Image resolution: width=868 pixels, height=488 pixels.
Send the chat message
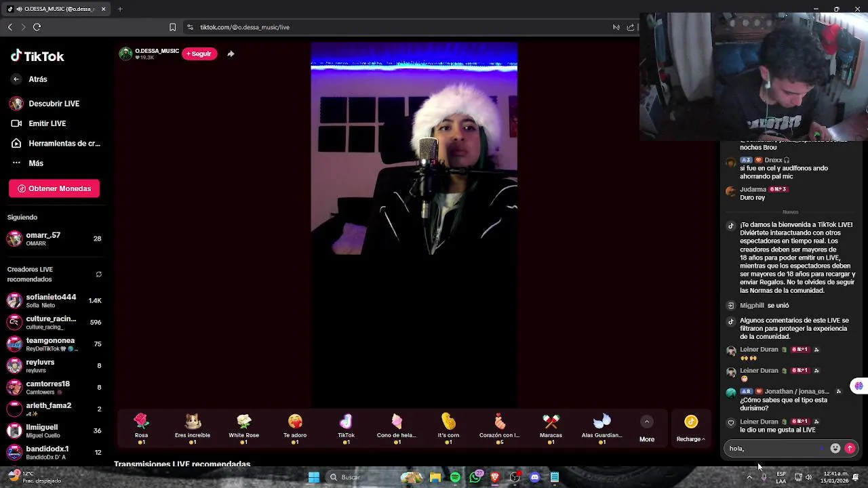pos(850,448)
